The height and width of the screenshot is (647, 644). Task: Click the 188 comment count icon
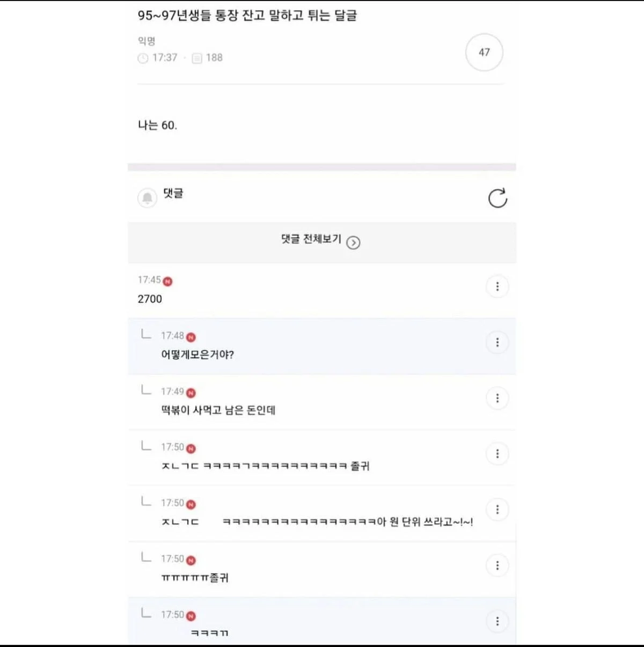point(197,58)
